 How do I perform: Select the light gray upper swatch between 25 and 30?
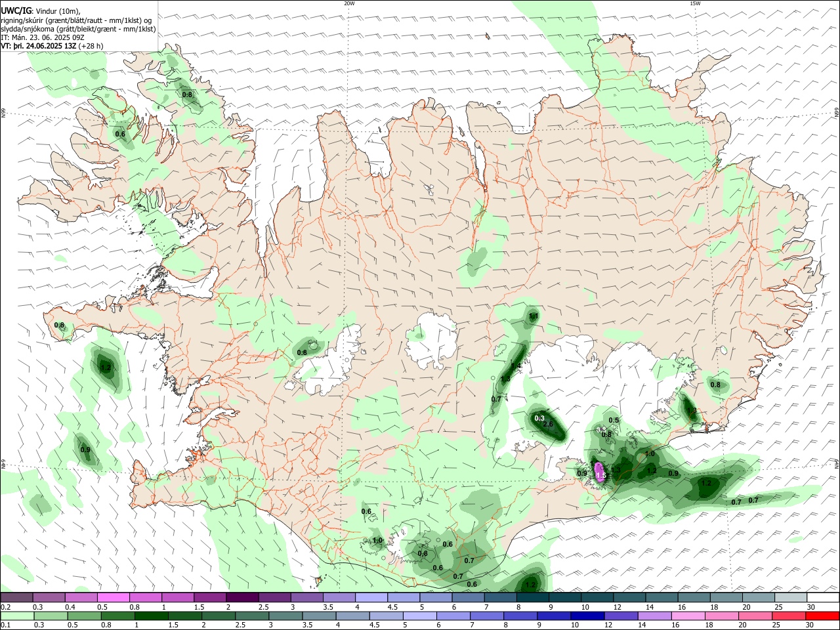coord(791,597)
